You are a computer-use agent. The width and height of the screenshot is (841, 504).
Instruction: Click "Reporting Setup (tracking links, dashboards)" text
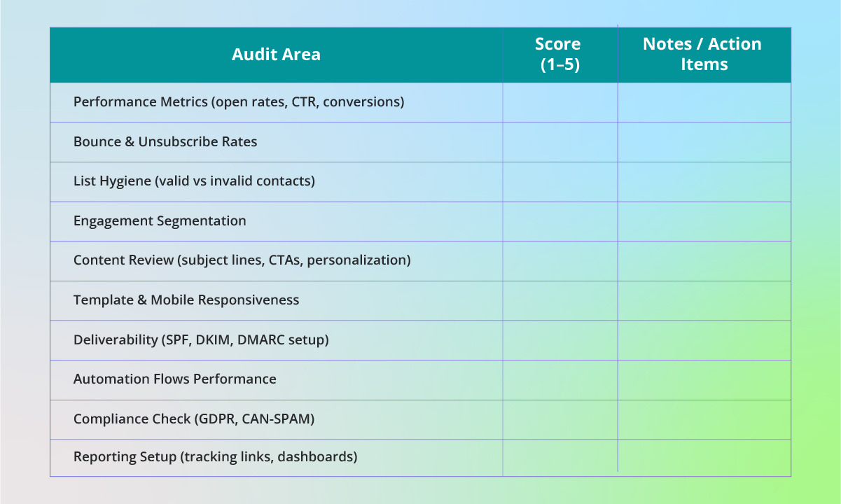[215, 457]
